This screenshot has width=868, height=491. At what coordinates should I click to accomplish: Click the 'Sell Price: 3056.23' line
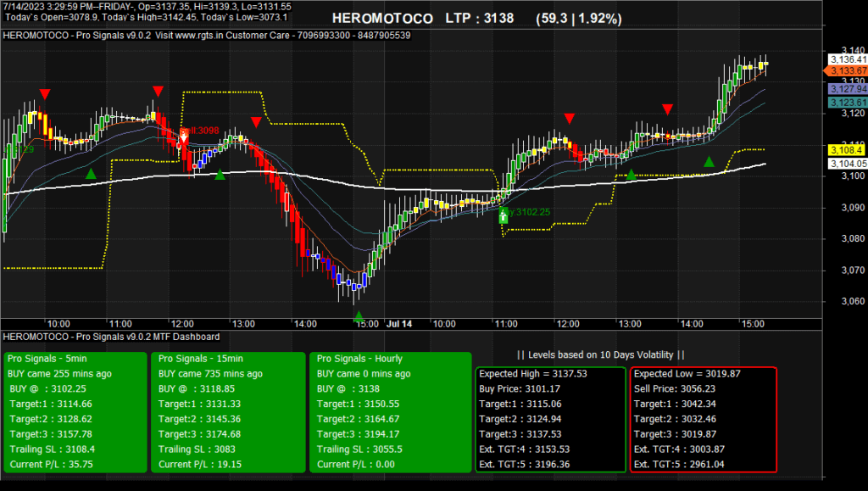(x=675, y=388)
